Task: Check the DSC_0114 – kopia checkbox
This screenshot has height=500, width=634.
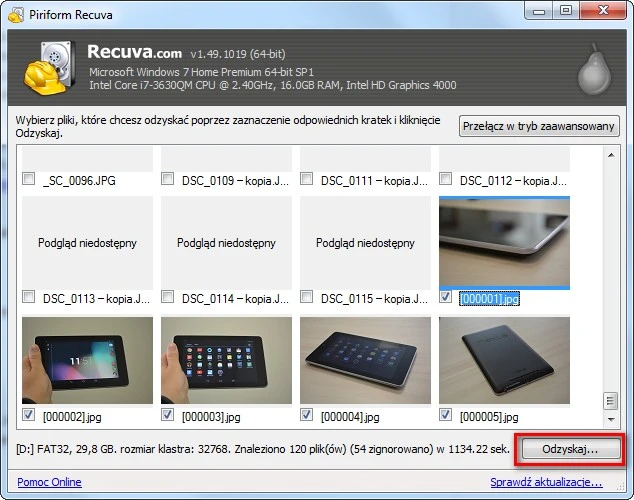Action: tap(167, 297)
